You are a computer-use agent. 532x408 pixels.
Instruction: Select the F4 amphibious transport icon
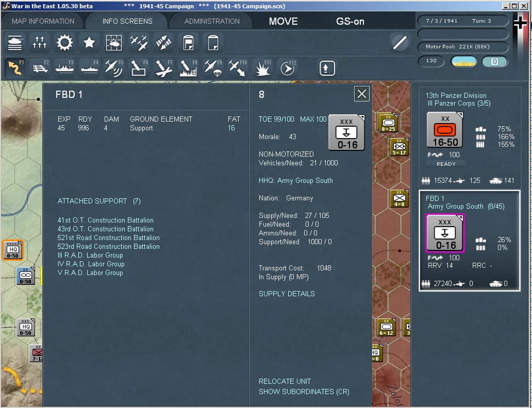pos(90,67)
